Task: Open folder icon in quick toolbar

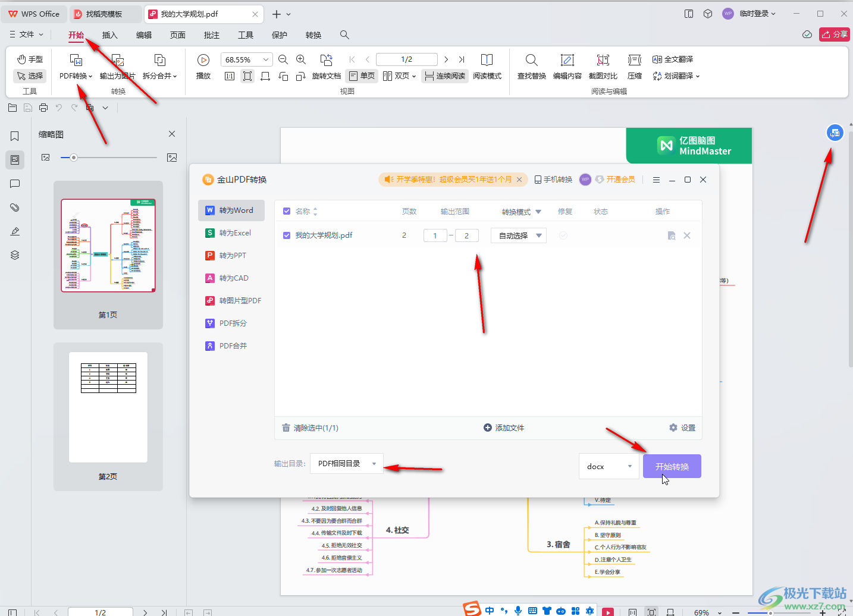Action: pos(12,108)
